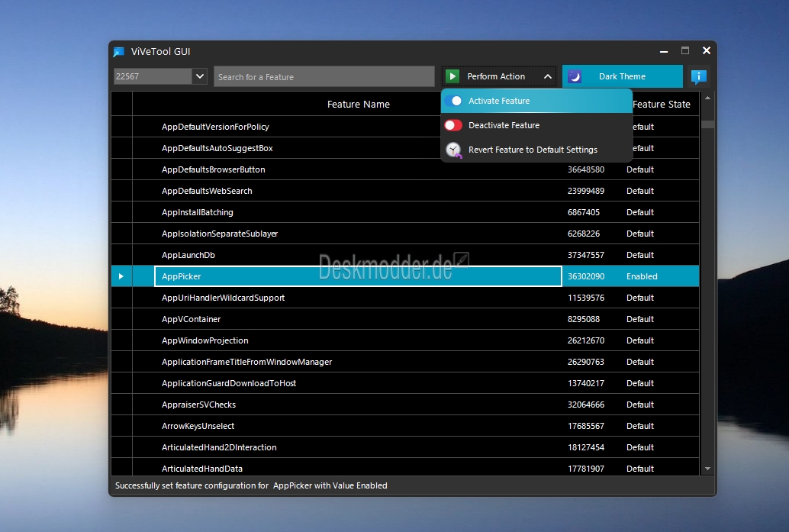Select the ArticulatedHandData feature
This screenshot has height=532, width=789.
[202, 469]
